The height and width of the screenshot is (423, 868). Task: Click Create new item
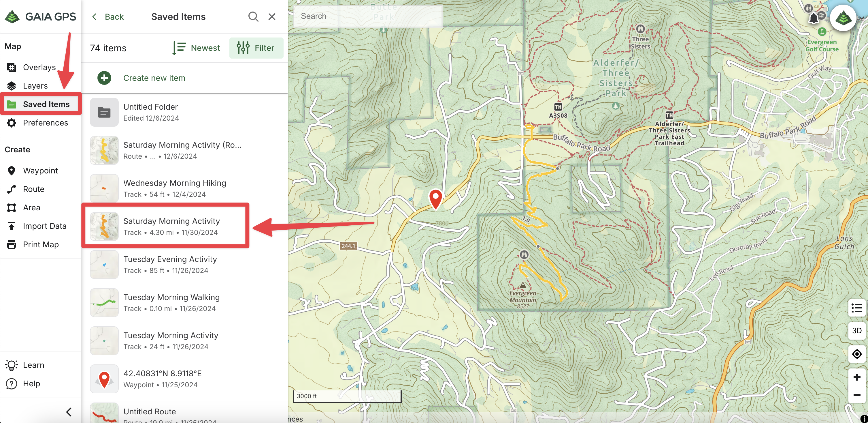tap(154, 78)
